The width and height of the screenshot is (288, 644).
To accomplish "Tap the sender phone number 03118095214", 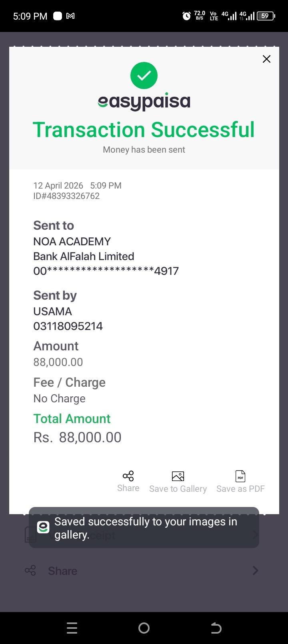I will click(68, 326).
